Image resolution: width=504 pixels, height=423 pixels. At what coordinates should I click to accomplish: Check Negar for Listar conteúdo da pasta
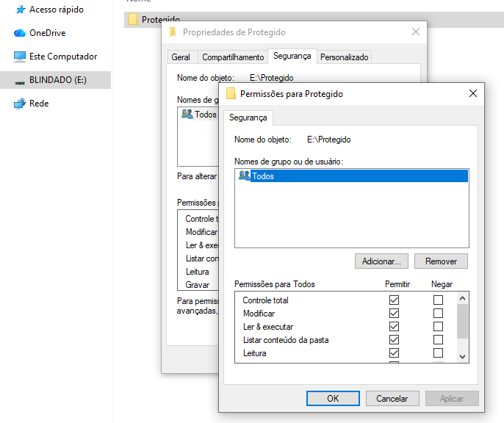[x=439, y=340]
